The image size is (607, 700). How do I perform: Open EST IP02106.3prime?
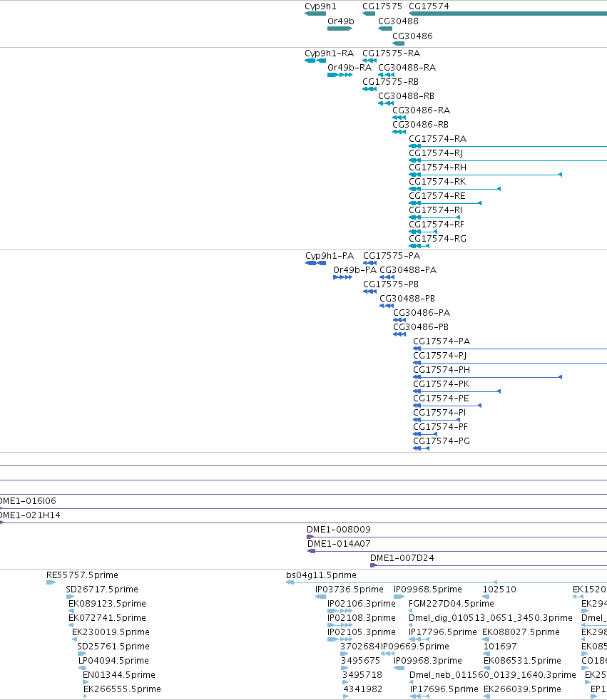click(x=362, y=604)
